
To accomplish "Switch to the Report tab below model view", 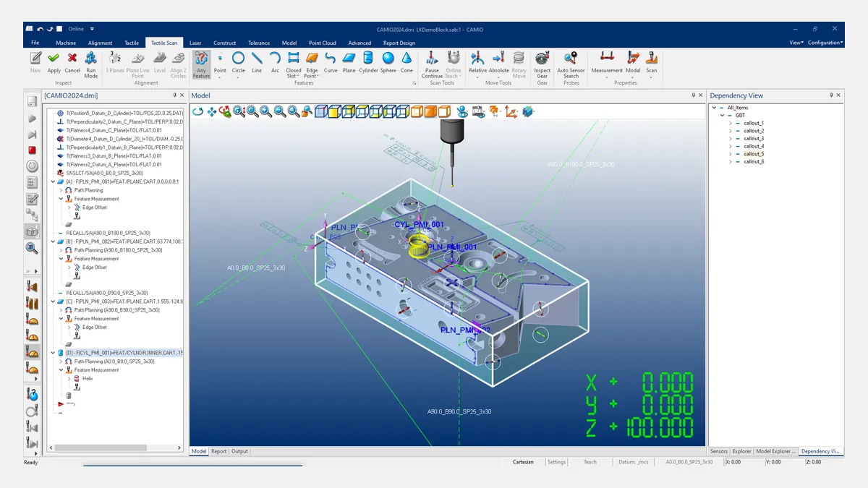I will (x=218, y=451).
